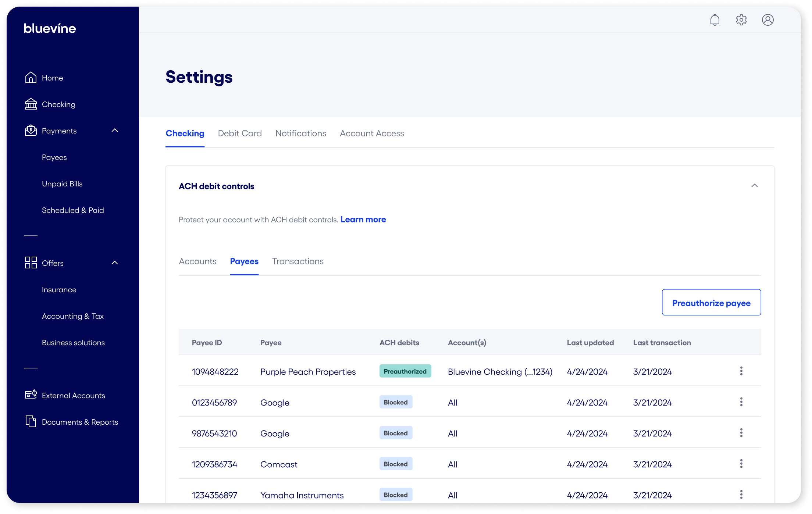
Task: Open options menu for payee 9876543210
Action: pyautogui.click(x=741, y=433)
